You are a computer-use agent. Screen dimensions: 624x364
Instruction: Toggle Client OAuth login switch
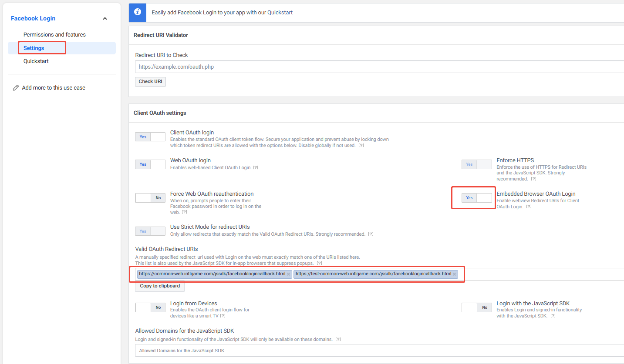150,137
